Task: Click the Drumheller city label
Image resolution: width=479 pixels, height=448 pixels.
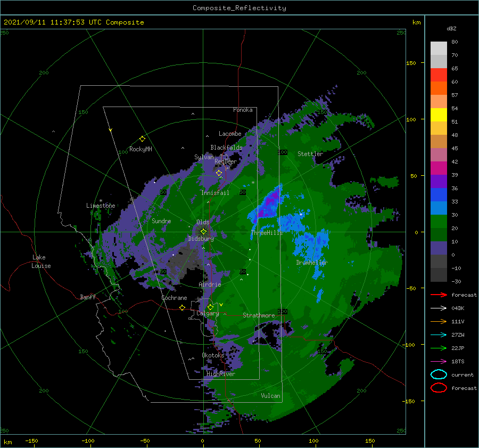Action: pos(312,263)
